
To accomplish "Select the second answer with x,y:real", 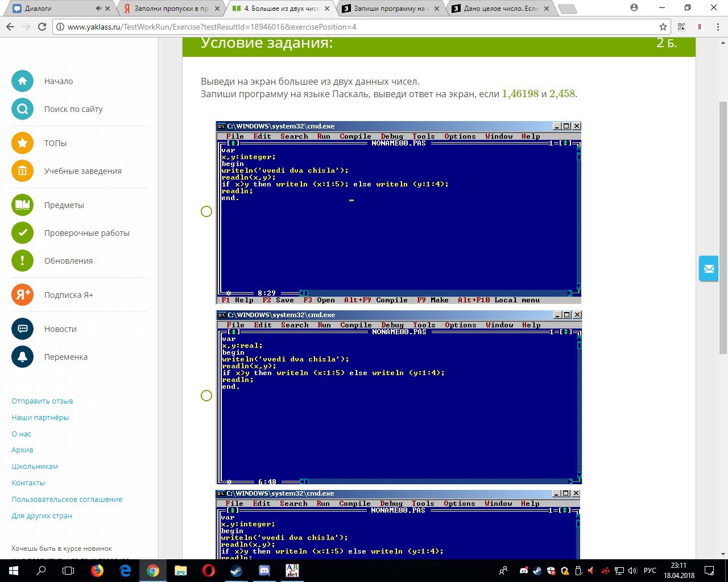I will point(206,396).
